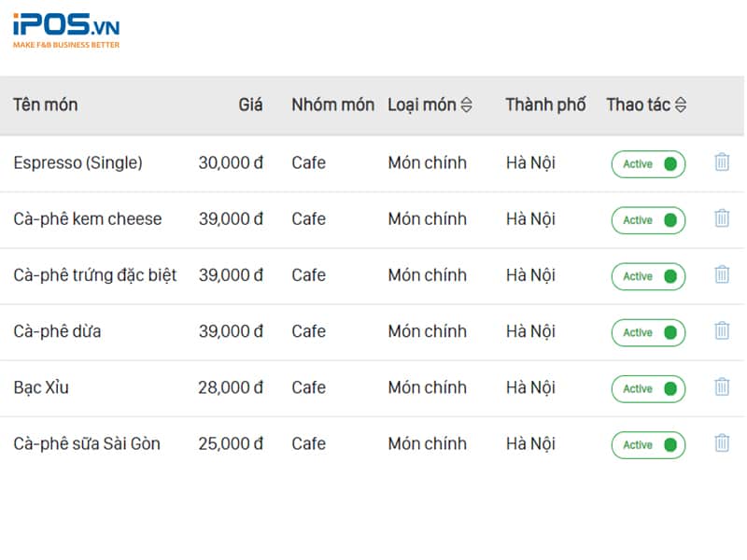Click the Active button on Cà-phê trứng đặc biệt row
Screen dimensions: 747x560
tap(648, 276)
